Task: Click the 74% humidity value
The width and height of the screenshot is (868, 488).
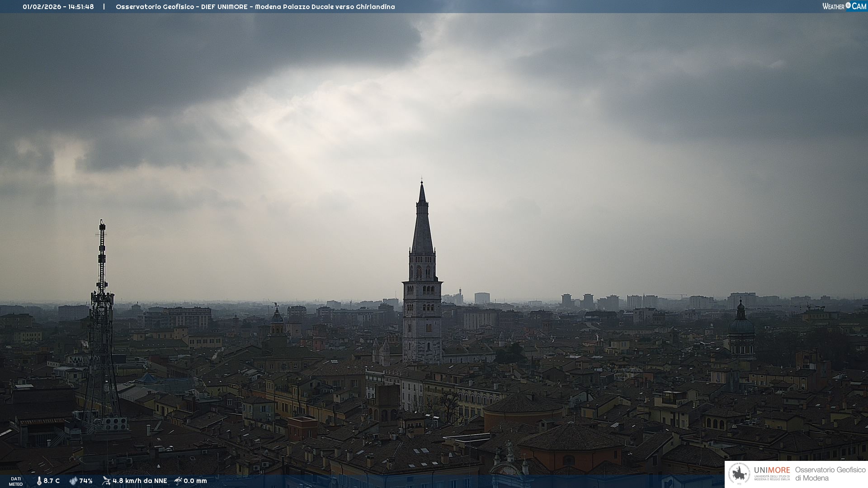Action: click(x=86, y=481)
